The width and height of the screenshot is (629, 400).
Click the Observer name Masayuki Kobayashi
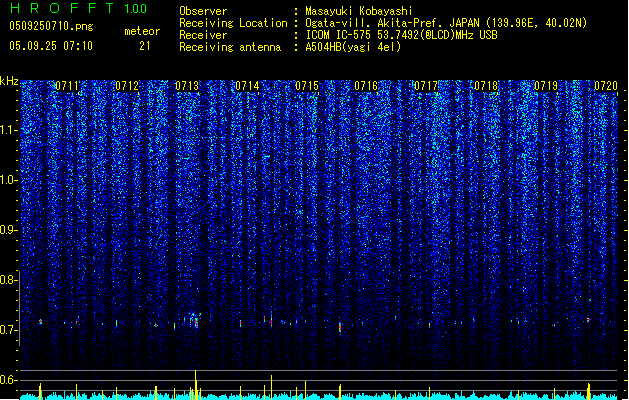tap(359, 11)
